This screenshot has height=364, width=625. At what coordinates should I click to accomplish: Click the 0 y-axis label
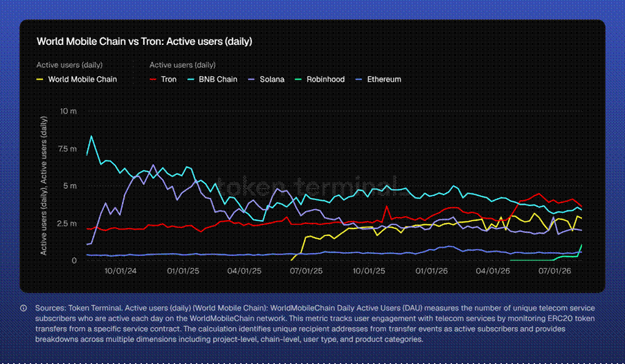[74, 260]
